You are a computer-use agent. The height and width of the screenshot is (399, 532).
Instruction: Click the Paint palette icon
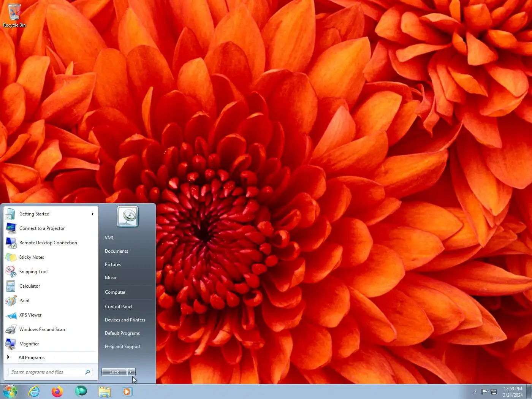(11, 301)
